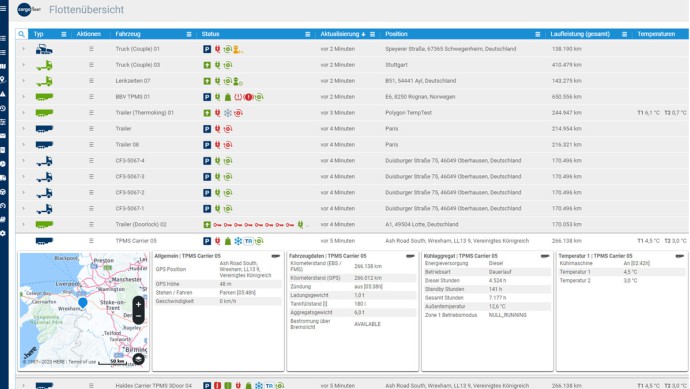The image size is (690, 389).
Task: Click 'NULL_RUNNING' Zone 1 Betriebsmodus value
Action: [507, 315]
